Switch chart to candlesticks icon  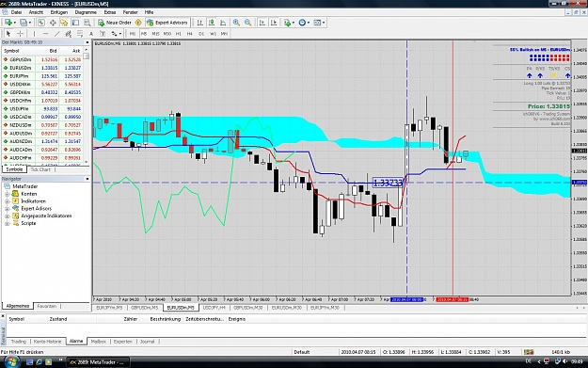click(212, 23)
